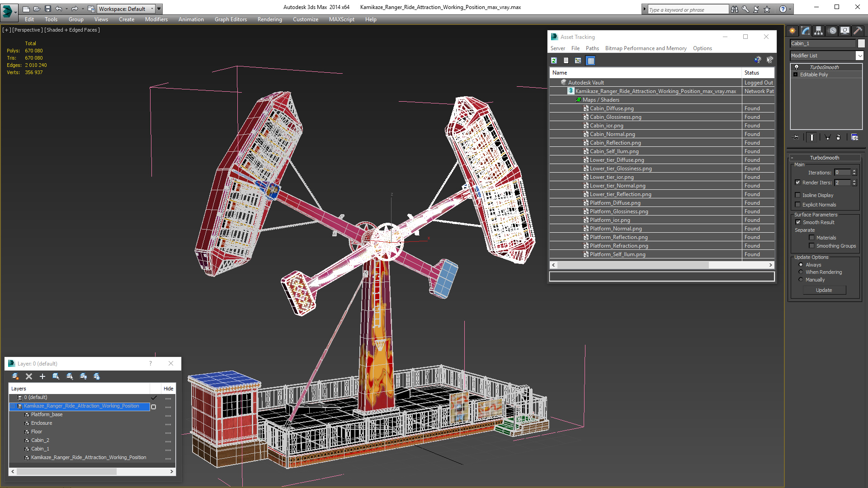Select Cabin_Diffuse.png asset row
868x488 pixels.
612,108
